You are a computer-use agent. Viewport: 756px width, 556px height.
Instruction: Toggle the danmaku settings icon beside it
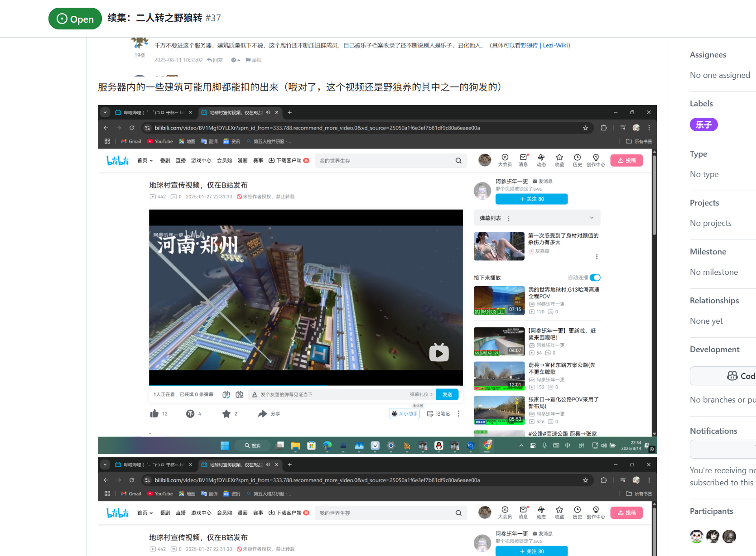point(240,394)
